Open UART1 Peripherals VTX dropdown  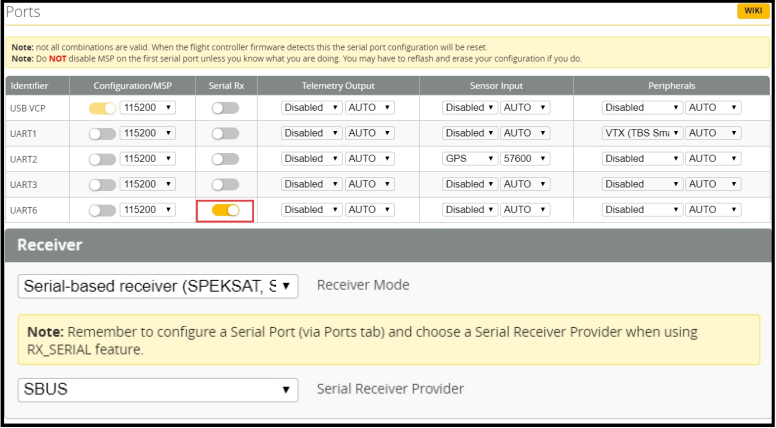click(642, 133)
